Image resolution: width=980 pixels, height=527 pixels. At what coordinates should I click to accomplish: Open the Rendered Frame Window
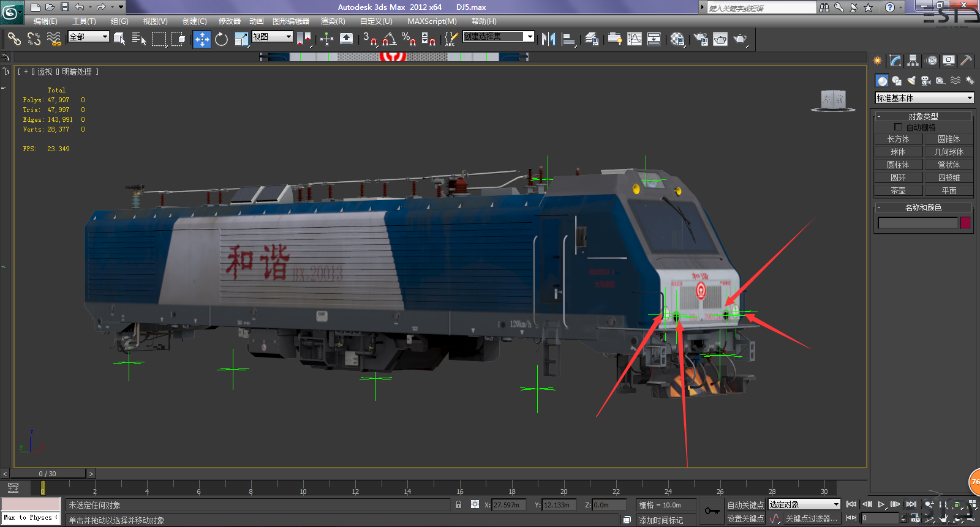click(x=720, y=39)
